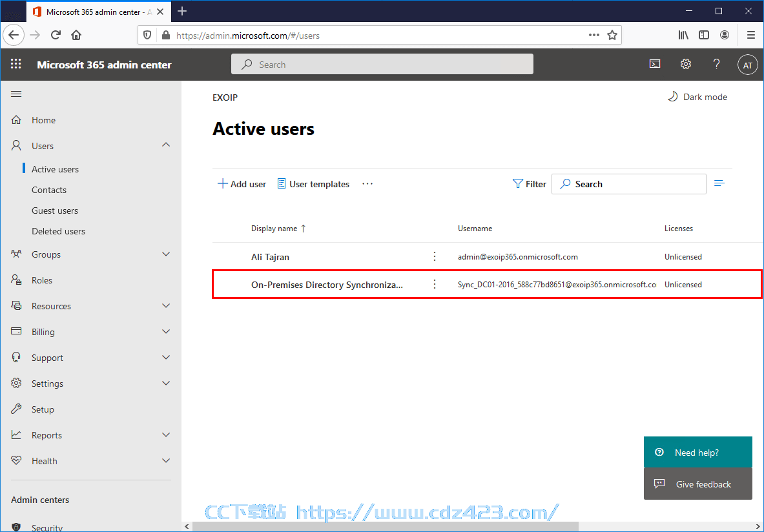Click Give feedback
Viewport: 764px width, 532px height.
pos(697,484)
